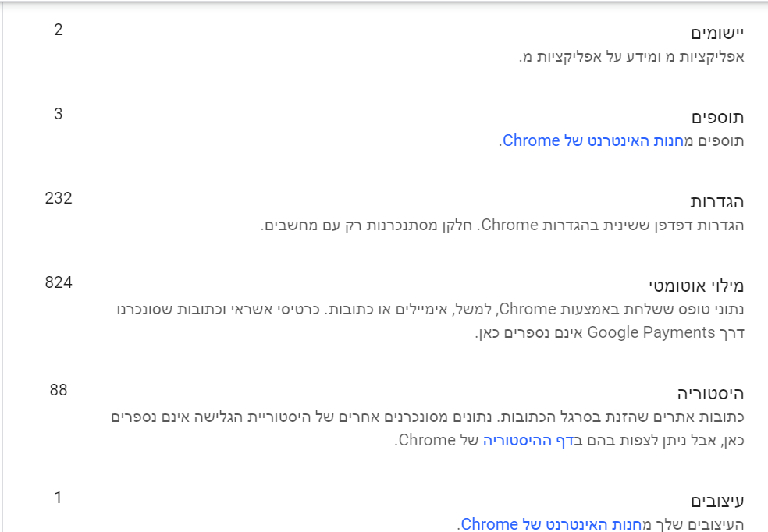Viewport: 768px width, 532px height.
Task: Select the עיצובים heading
Action: point(718,500)
